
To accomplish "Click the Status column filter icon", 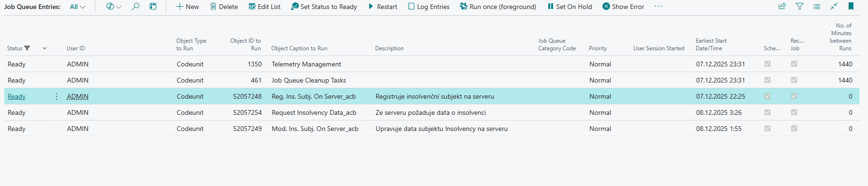I will point(27,48).
